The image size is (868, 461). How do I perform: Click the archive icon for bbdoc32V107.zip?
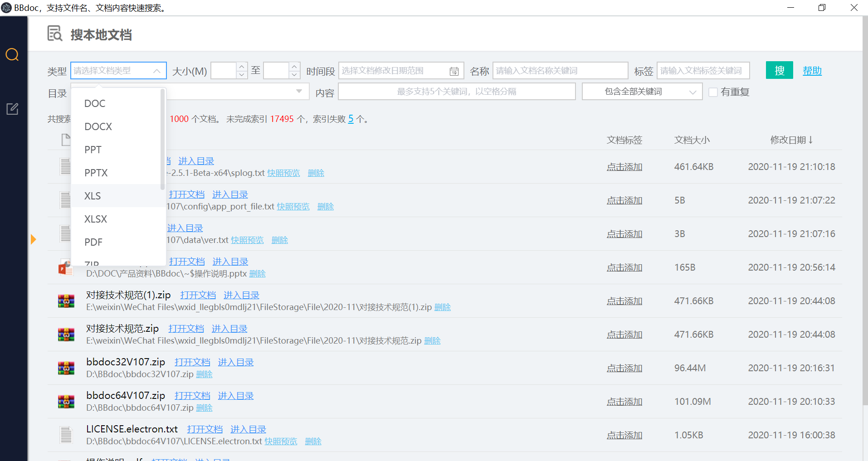click(66, 368)
